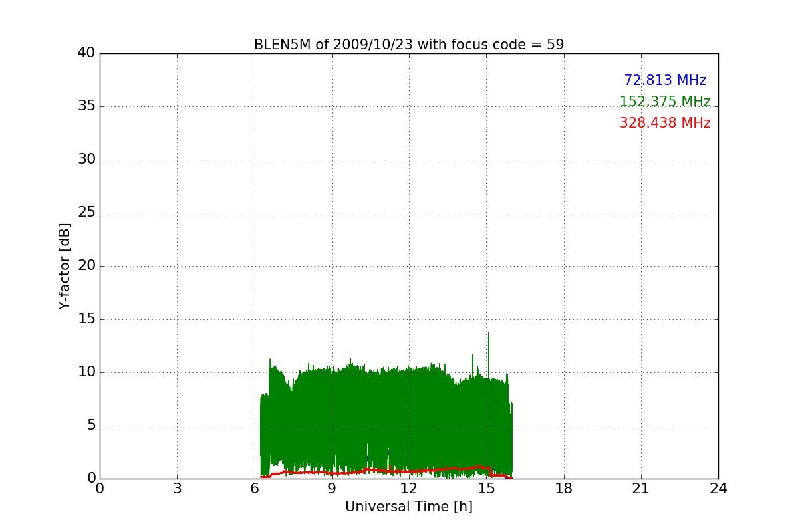Click the x-axis tick label 3
This screenshot has width=798, height=532.
point(177,489)
